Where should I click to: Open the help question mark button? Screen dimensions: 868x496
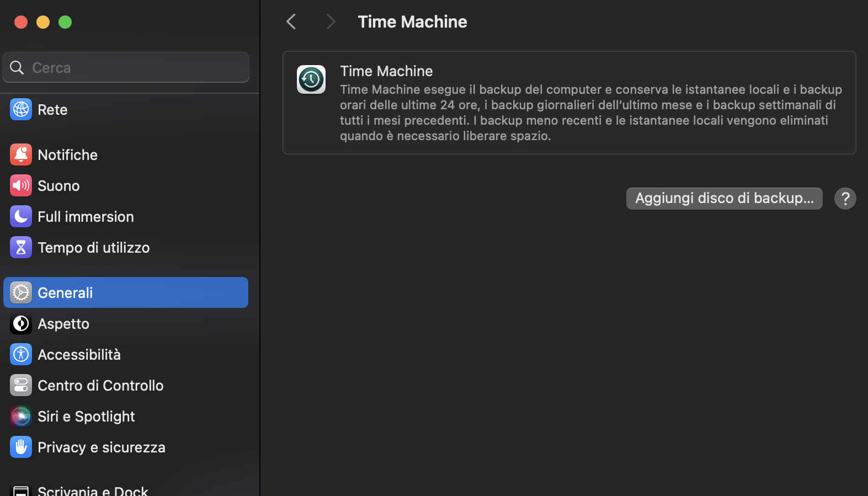845,198
